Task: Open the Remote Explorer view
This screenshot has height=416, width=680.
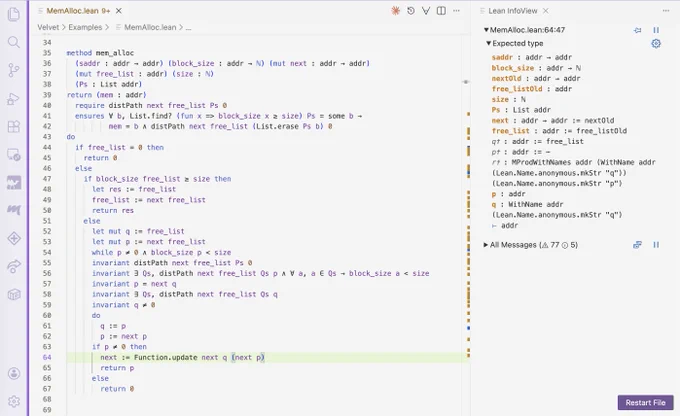Action: tap(14, 154)
